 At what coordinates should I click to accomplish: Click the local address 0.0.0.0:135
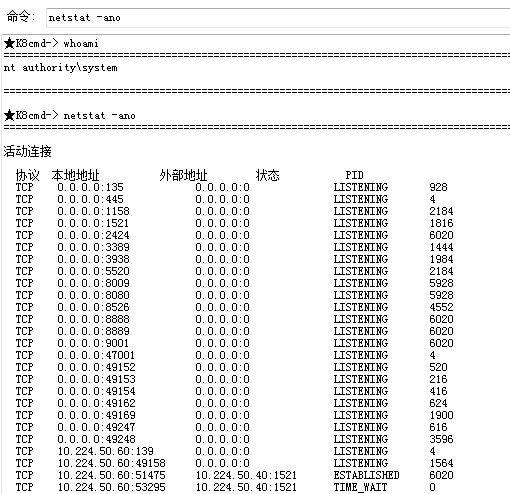(x=90, y=187)
